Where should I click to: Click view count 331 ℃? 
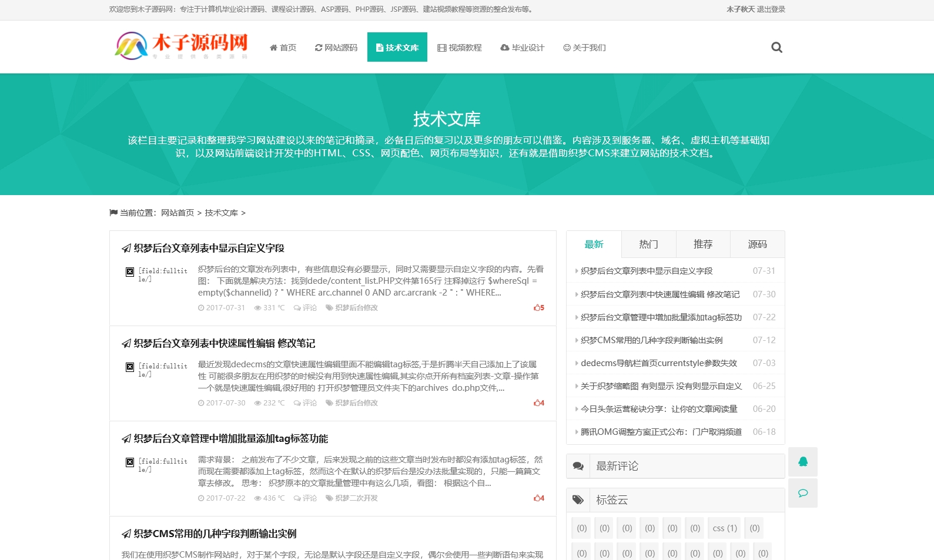coord(269,308)
